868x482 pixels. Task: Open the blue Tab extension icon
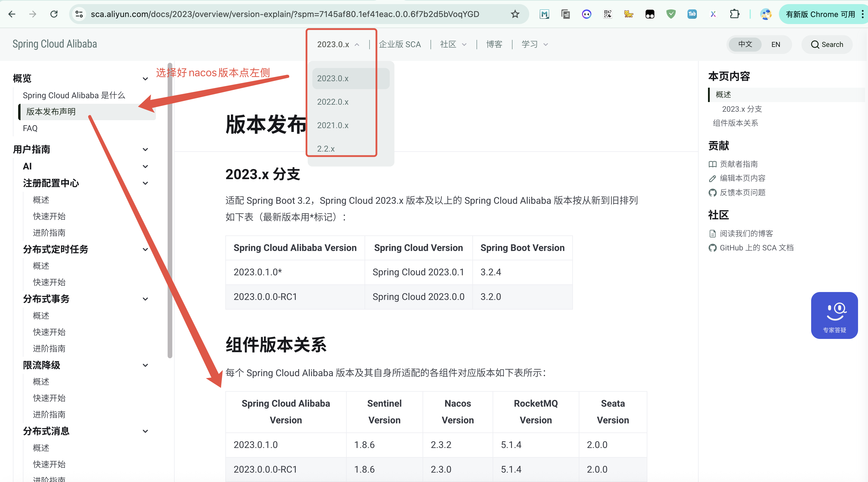tap(692, 14)
